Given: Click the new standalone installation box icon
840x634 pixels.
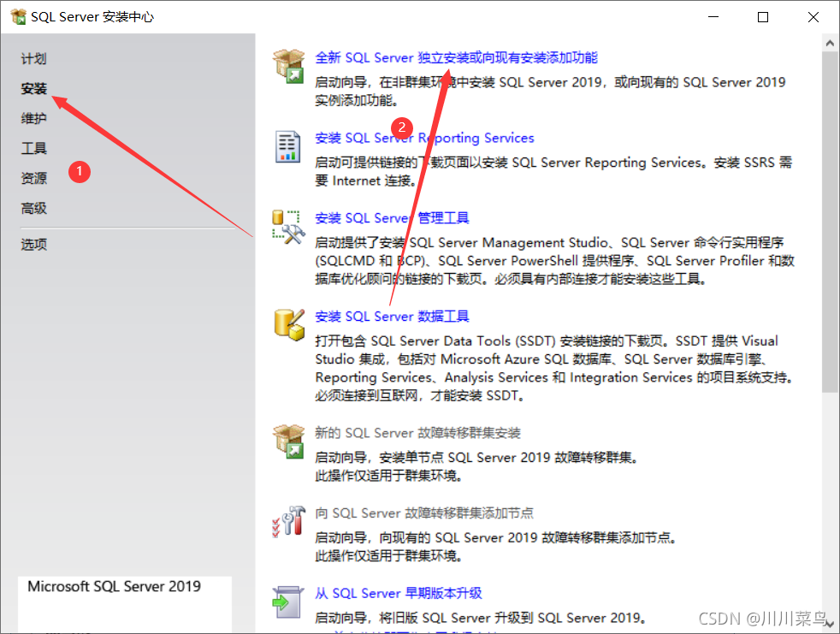Looking at the screenshot, I should point(289,67).
